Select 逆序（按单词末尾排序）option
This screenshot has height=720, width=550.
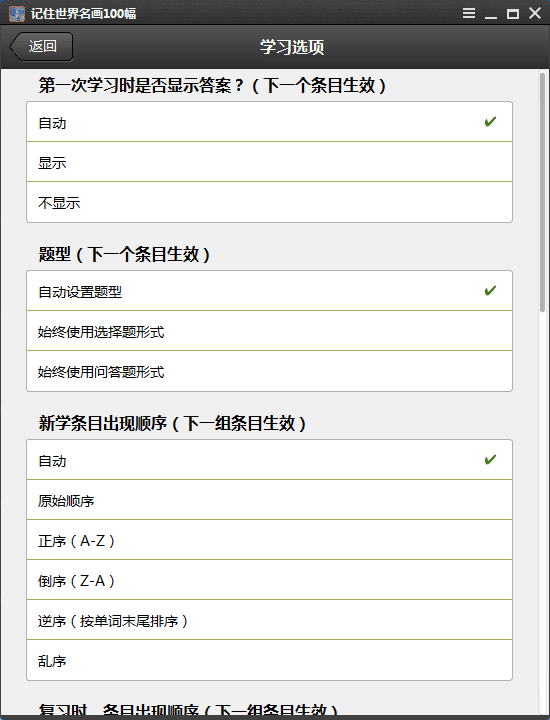(269, 620)
